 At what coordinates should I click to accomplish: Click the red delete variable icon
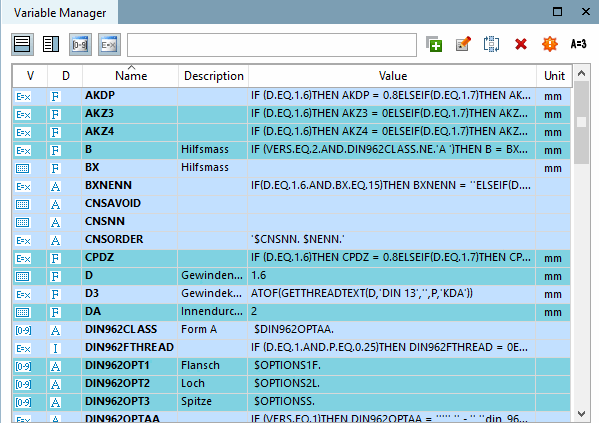[521, 44]
